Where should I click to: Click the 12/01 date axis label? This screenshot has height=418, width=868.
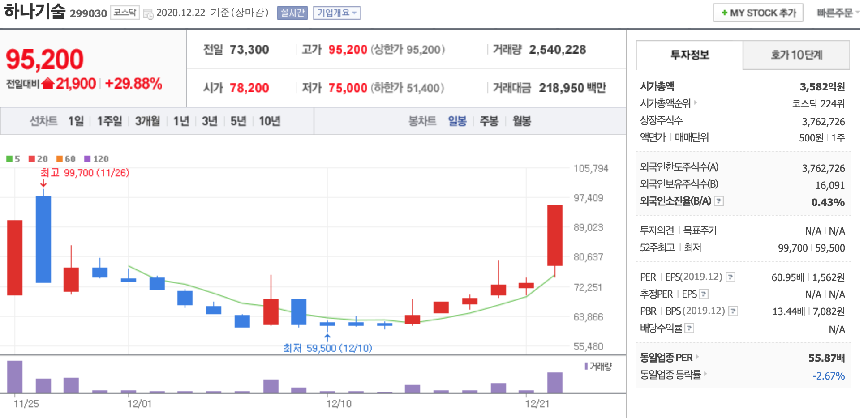pos(139,404)
